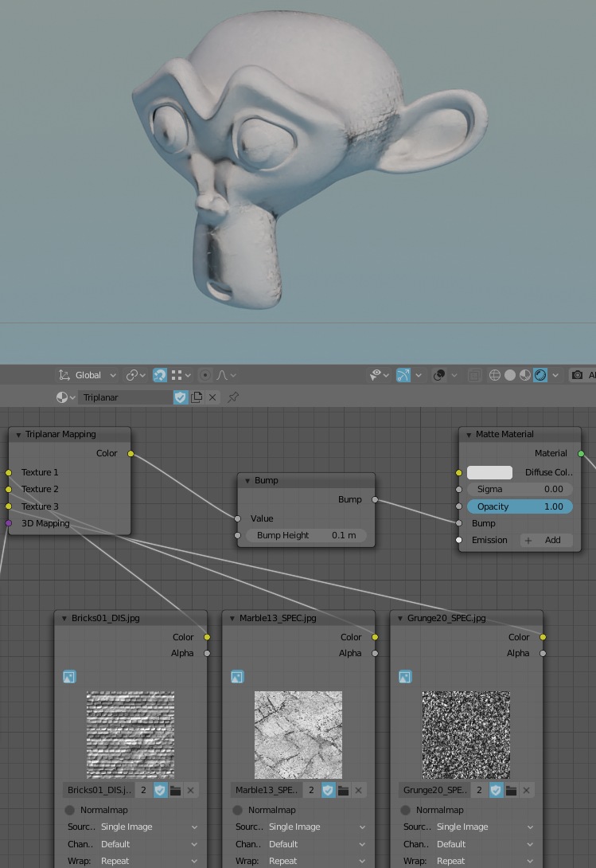Enable Normalmap checkbox on Bricks01_DIS node
596x868 pixels.
(x=70, y=810)
